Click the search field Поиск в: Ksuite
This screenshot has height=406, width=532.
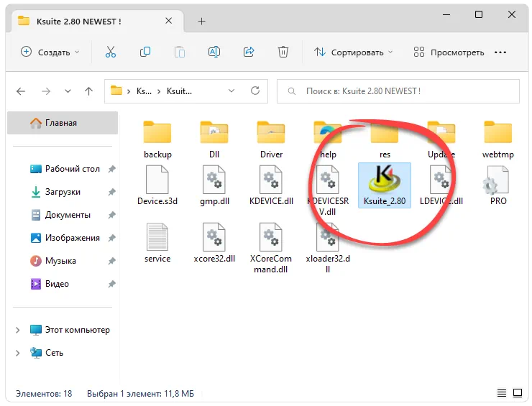point(398,91)
